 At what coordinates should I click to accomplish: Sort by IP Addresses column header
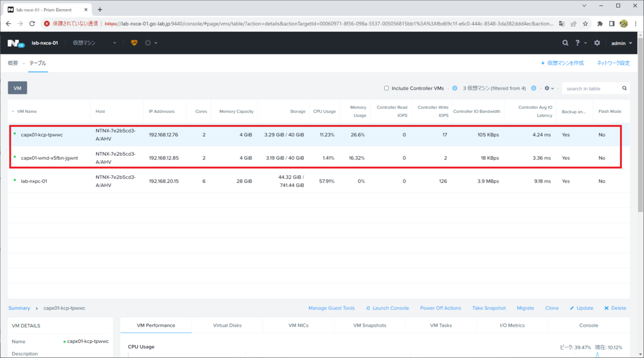click(162, 112)
